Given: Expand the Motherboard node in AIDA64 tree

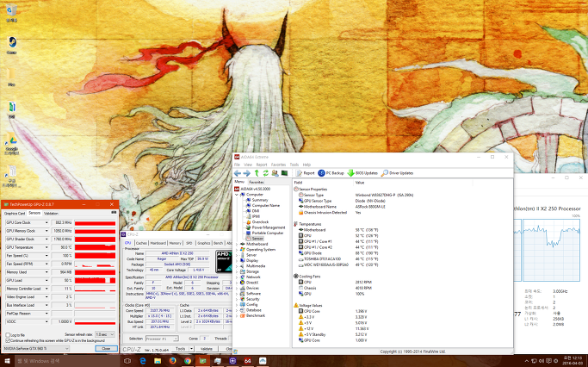Looking at the screenshot, I should 237,245.
